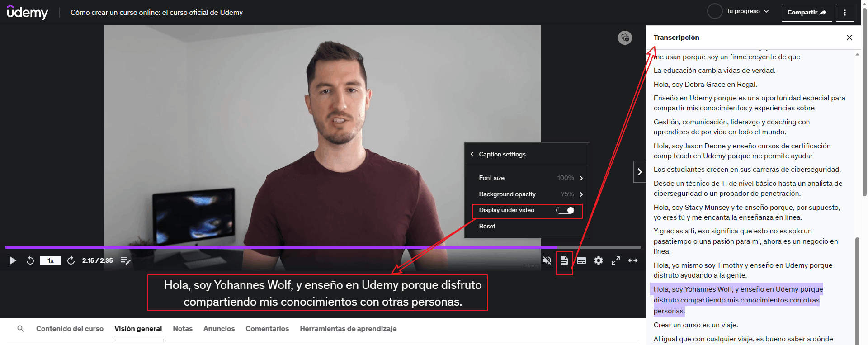Viewport: 868px width, 345px height.
Task: Open the Font size submenu
Action: point(527,178)
